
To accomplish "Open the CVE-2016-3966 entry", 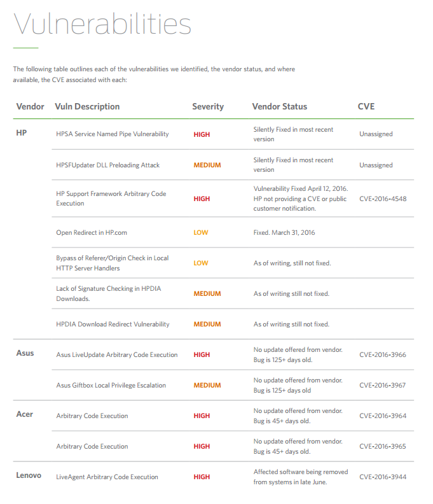I will (x=383, y=354).
